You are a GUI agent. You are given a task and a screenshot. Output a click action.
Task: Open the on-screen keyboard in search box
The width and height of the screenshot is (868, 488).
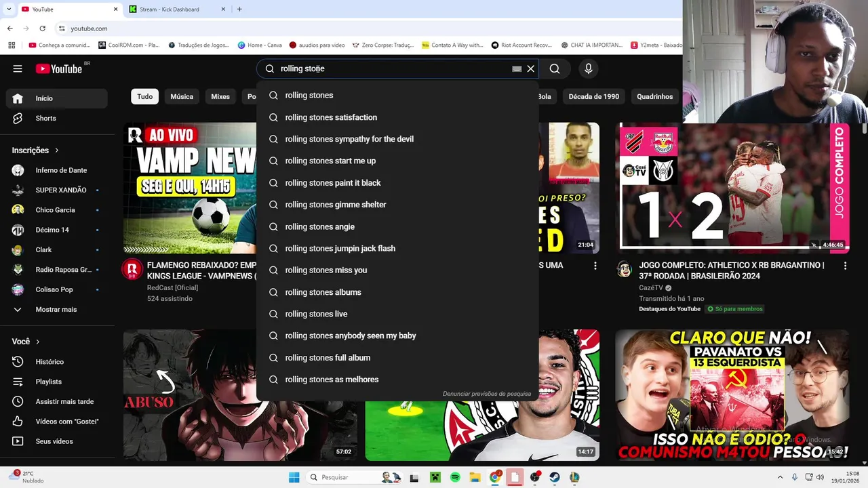517,68
